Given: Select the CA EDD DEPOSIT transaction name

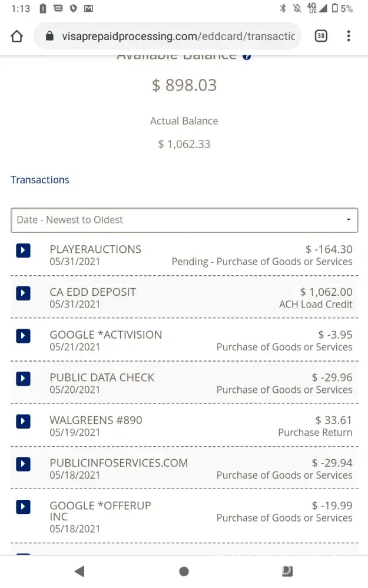Looking at the screenshot, I should [x=93, y=292].
